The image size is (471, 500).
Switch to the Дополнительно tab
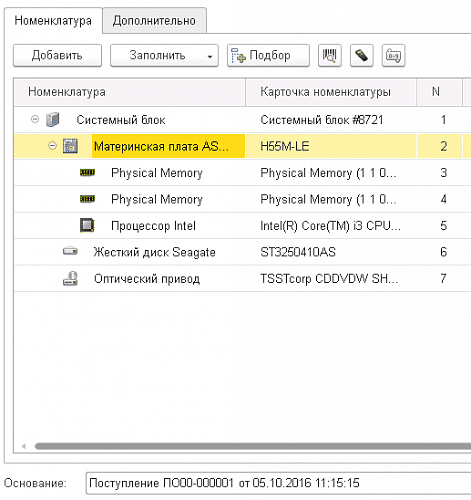click(154, 21)
